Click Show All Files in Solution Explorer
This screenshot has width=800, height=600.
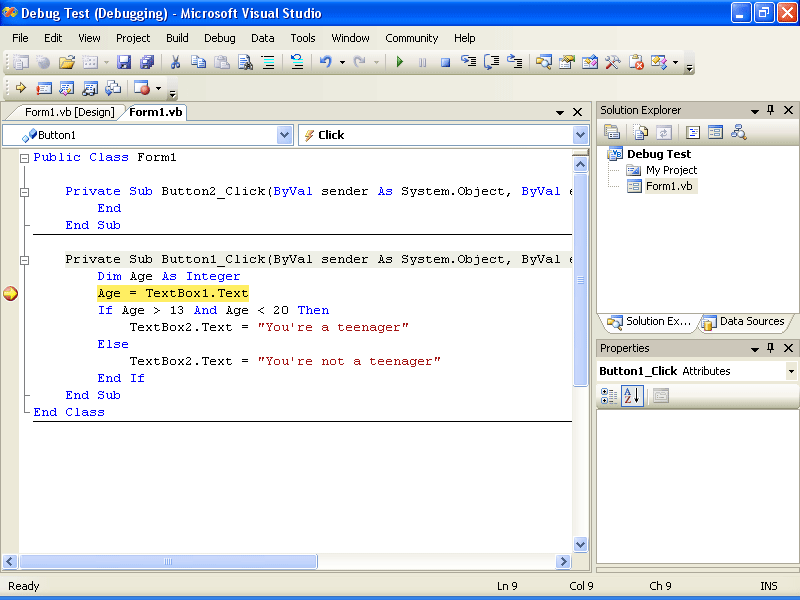(640, 132)
